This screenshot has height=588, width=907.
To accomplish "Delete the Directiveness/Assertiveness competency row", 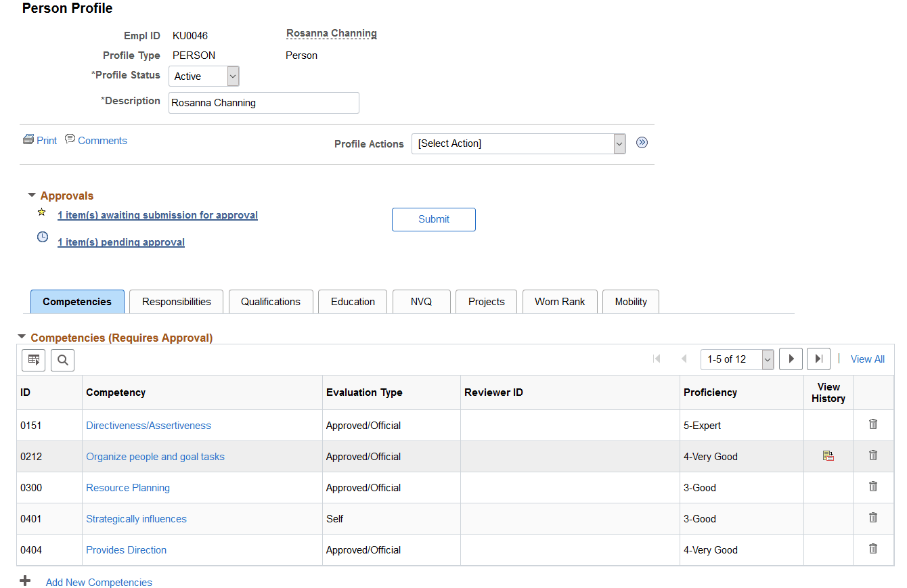I will tap(872, 424).
